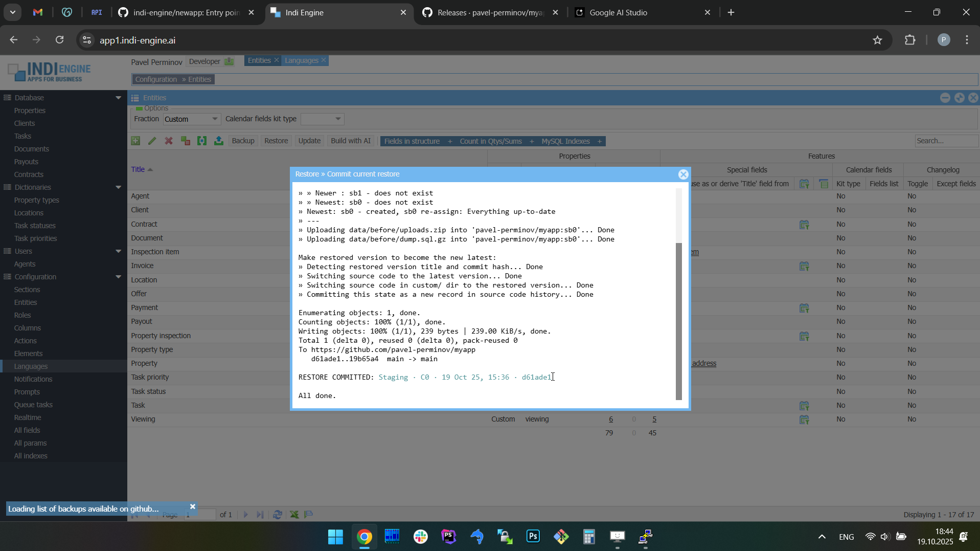Switch to the Google AI Studio browser tab
This screenshot has height=551, width=980.
tap(619, 13)
